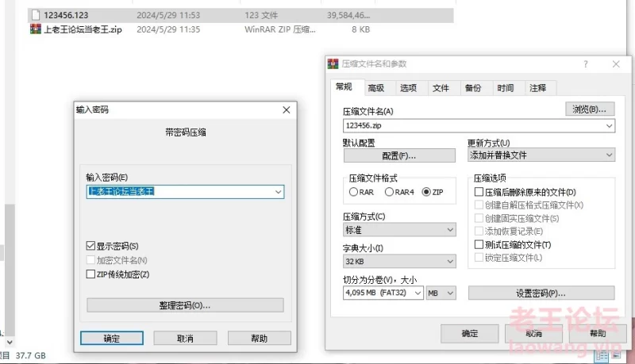Click size cell 39,584,46...
Image resolution: width=635 pixels, height=364 pixels.
(348, 15)
